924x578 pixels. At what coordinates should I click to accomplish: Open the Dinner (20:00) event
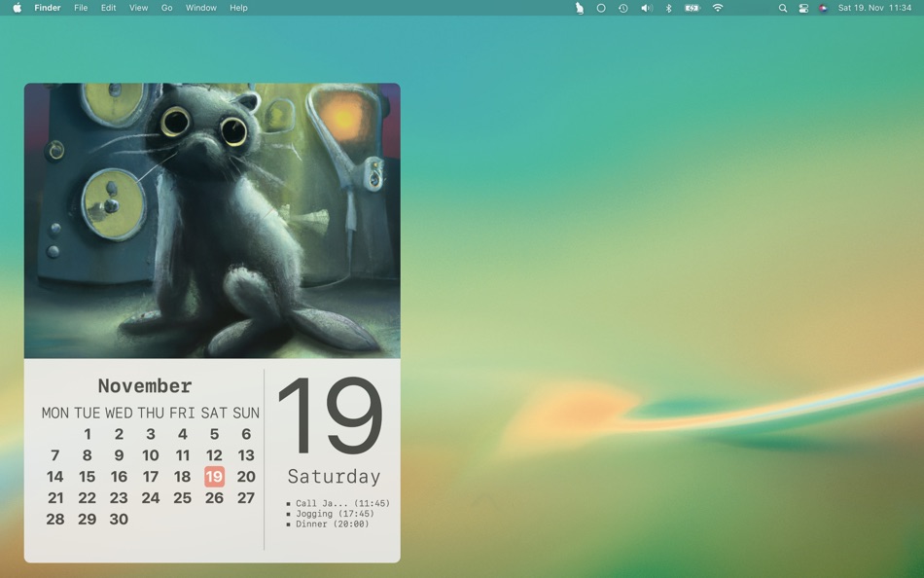[x=333, y=524]
